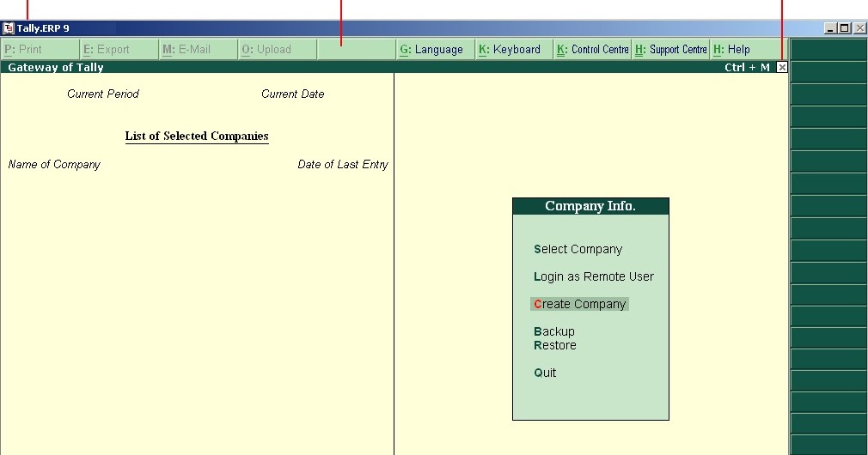
Task: Click the Date of Last Entry header
Action: pyautogui.click(x=343, y=164)
